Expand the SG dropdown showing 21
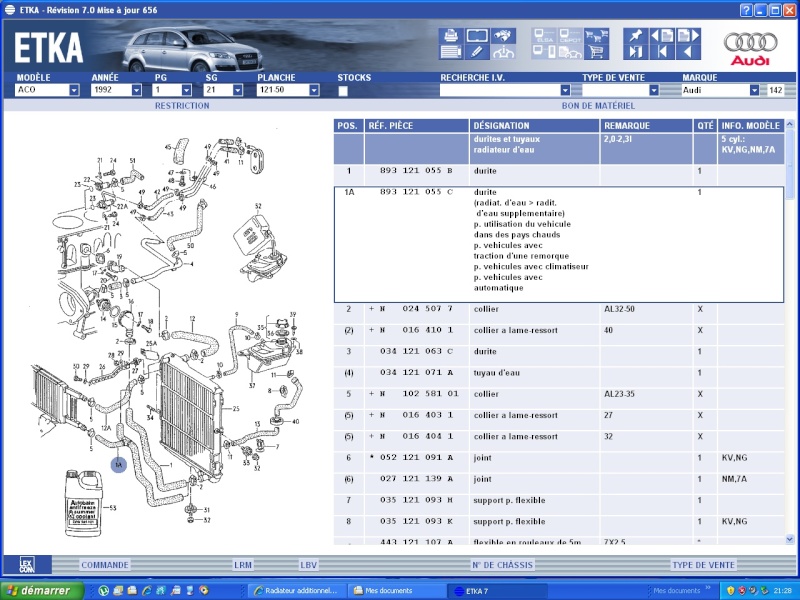 coord(238,90)
